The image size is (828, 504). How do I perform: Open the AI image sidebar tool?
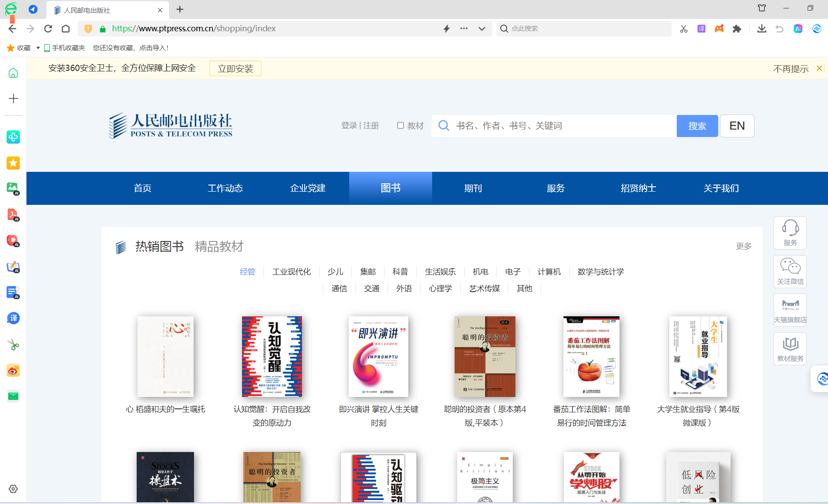[x=13, y=189]
